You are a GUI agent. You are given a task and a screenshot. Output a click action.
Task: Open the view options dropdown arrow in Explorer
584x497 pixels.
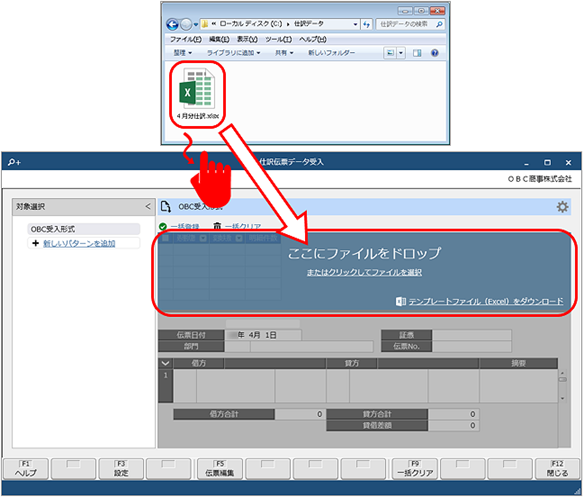tap(401, 53)
